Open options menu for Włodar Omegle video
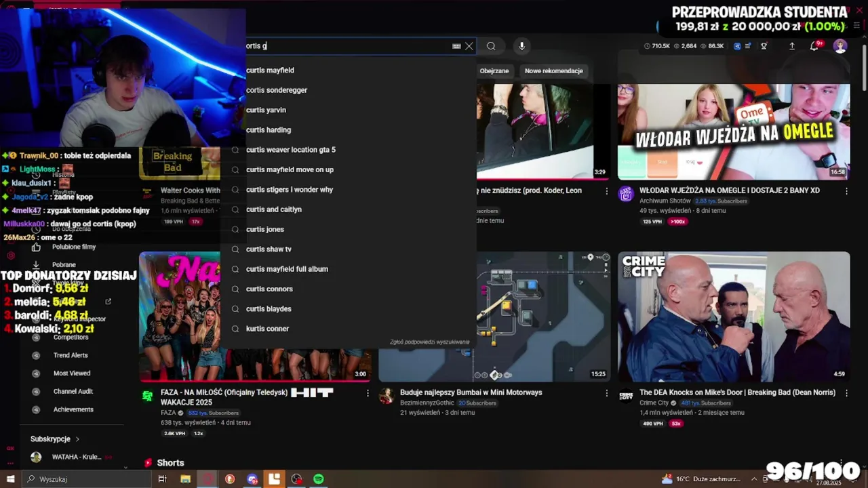This screenshot has height=488, width=868. click(x=846, y=191)
